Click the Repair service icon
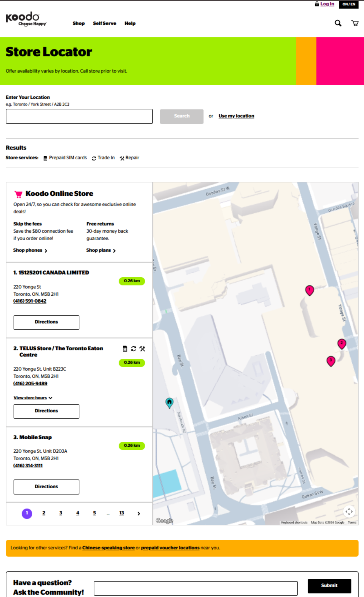Image resolution: width=364 pixels, height=597 pixels. 122,158
